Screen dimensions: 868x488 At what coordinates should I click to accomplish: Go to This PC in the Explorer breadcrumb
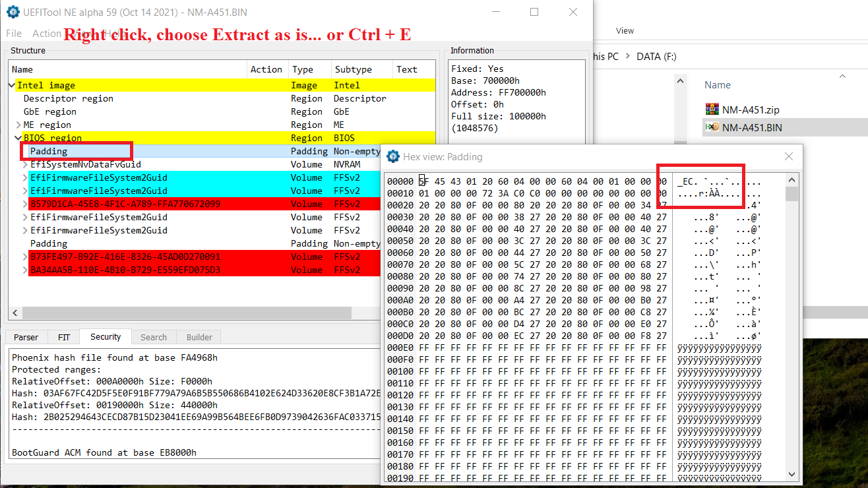605,57
